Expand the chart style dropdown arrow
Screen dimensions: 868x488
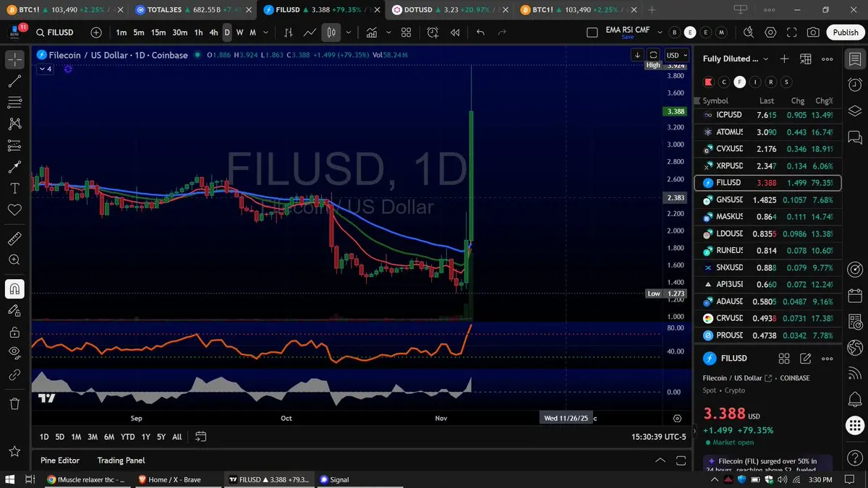(x=349, y=33)
